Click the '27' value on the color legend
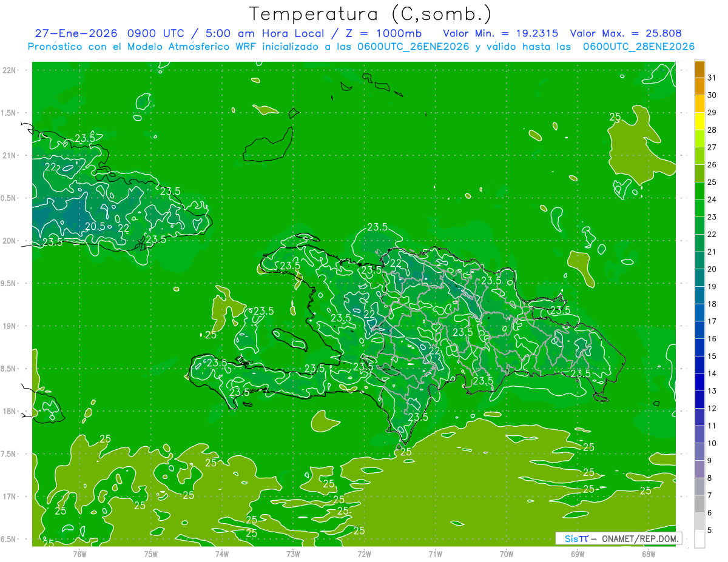This screenshot has width=728, height=562. pos(712,147)
